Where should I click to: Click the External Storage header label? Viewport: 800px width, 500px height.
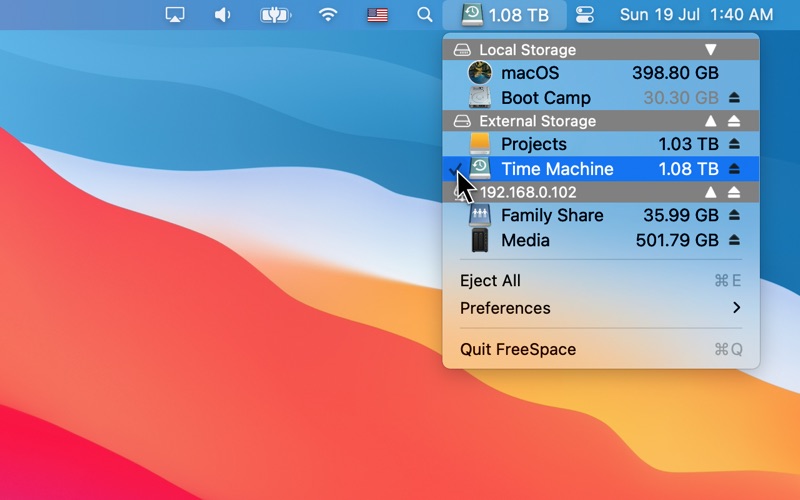pos(537,121)
